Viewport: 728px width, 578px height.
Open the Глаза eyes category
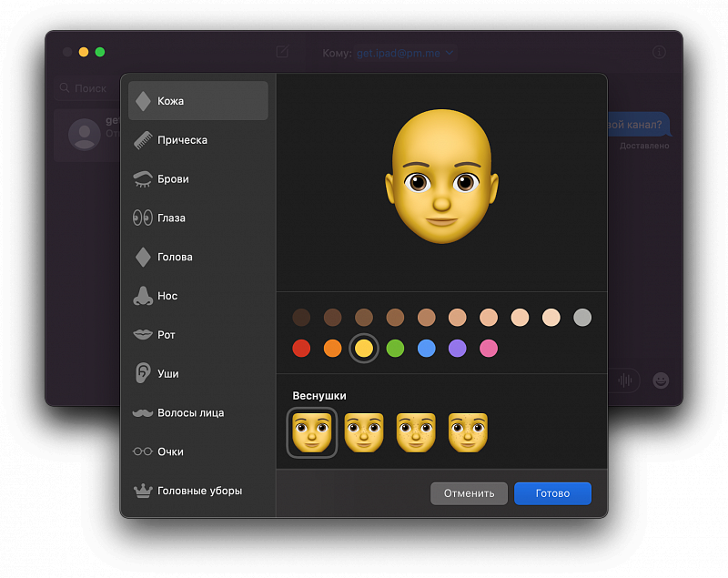(x=143, y=218)
